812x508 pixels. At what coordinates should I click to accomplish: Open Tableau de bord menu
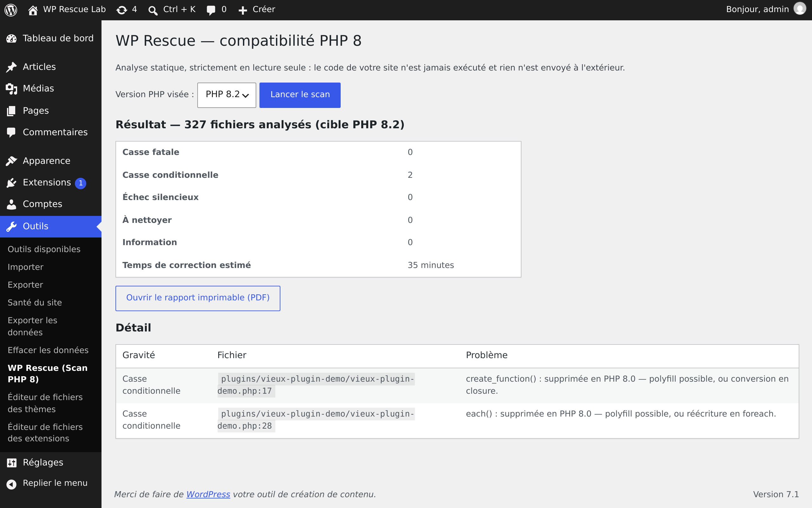(51, 39)
